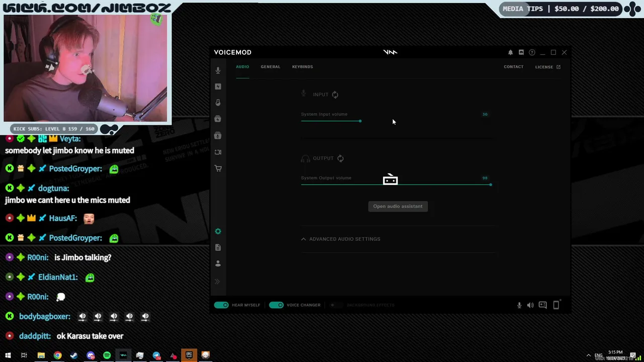Open Spotify from the taskbar
Screen dimensions: 644x362
[x=107, y=355]
